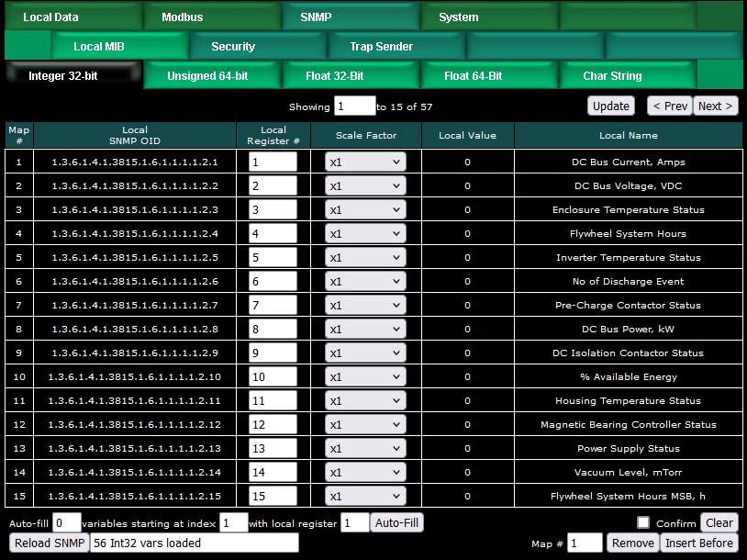Enable the Confirm checkbox
This screenshot has width=747, height=560.
coord(644,523)
